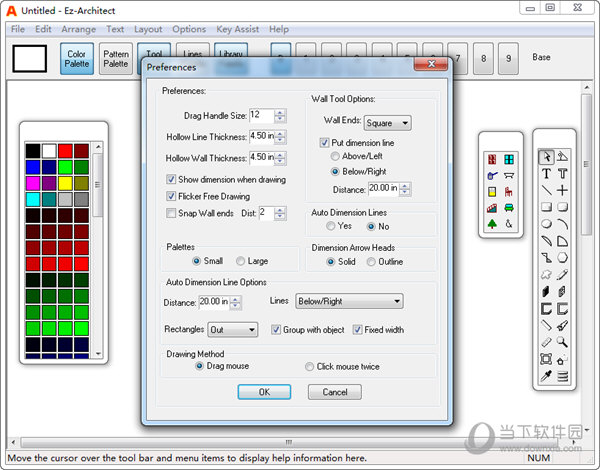Open the red chair furniture icon
The image size is (600, 470).
509,192
